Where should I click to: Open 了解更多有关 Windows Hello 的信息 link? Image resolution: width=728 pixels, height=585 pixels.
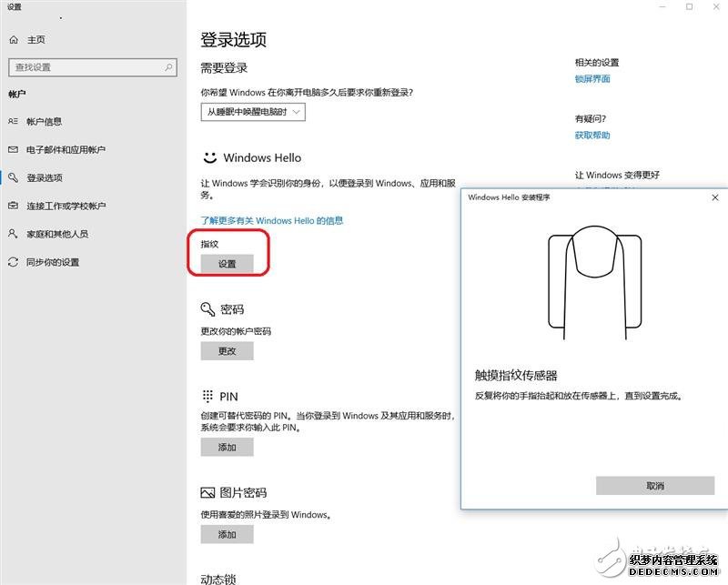272,220
